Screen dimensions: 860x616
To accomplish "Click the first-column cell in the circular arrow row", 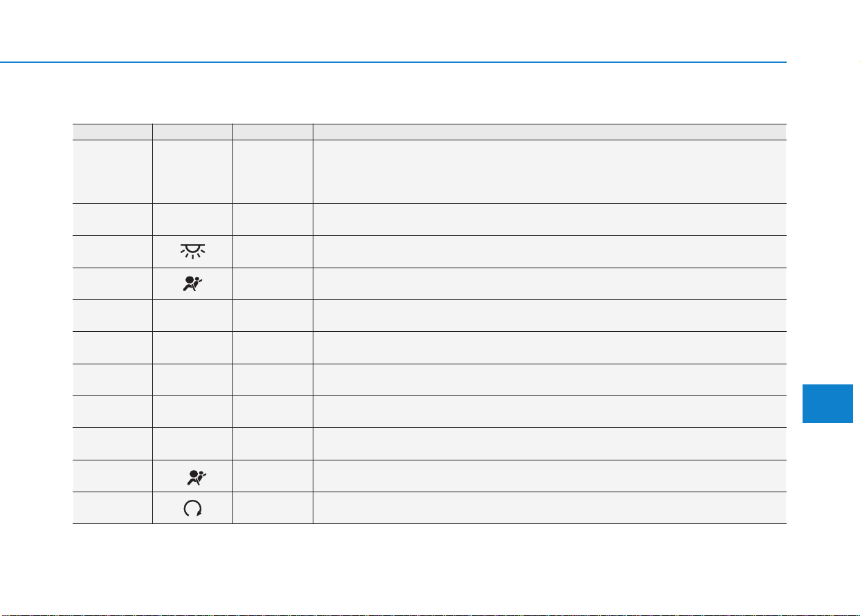I will [112, 508].
